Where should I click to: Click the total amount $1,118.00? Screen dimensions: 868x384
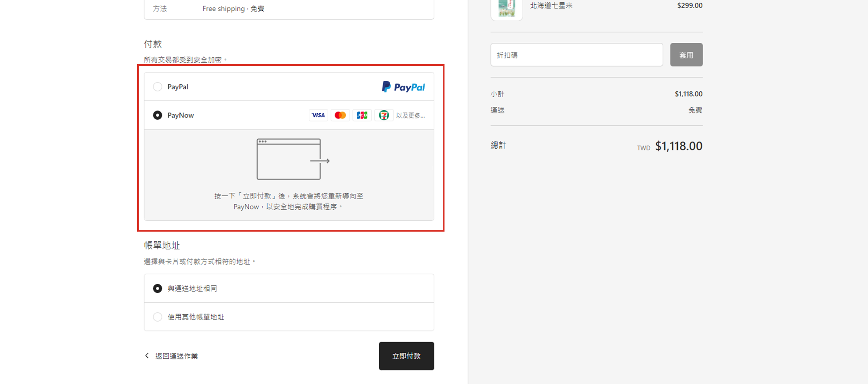pyautogui.click(x=678, y=146)
